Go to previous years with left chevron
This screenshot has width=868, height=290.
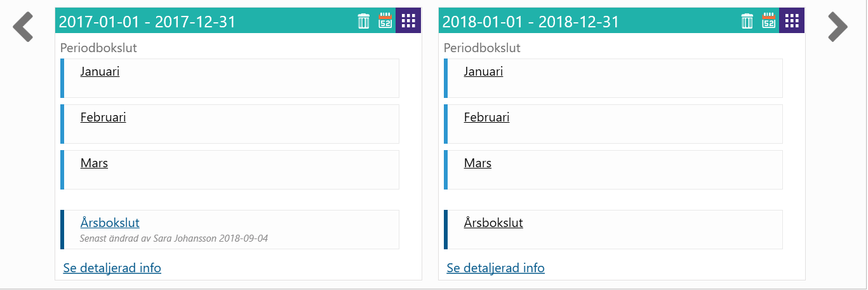click(23, 27)
